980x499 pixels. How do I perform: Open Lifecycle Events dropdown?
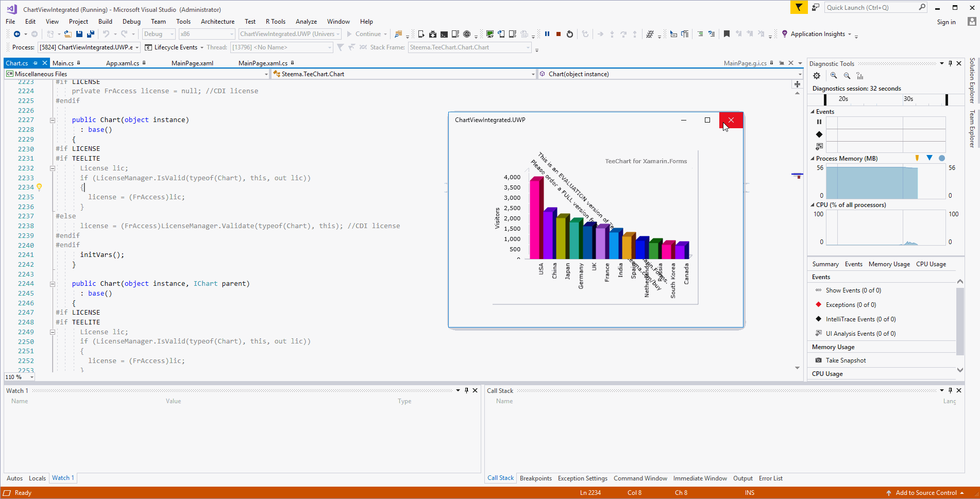coord(174,47)
